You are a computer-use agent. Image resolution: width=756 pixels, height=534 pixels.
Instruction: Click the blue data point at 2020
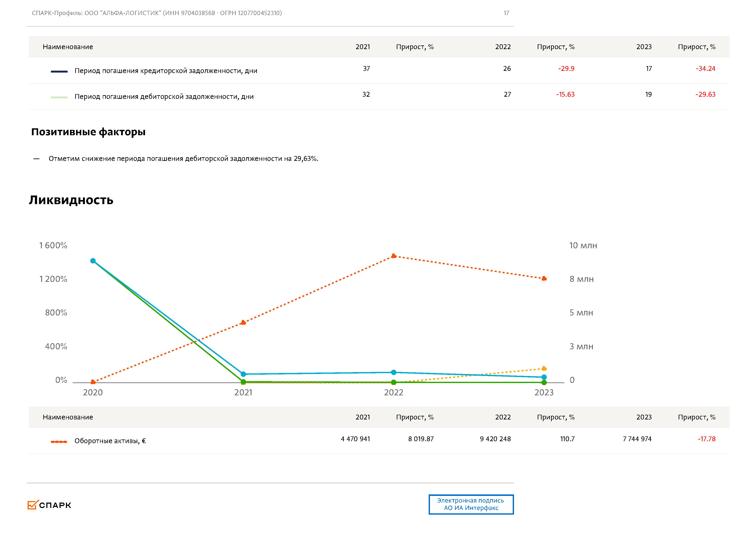click(x=93, y=261)
